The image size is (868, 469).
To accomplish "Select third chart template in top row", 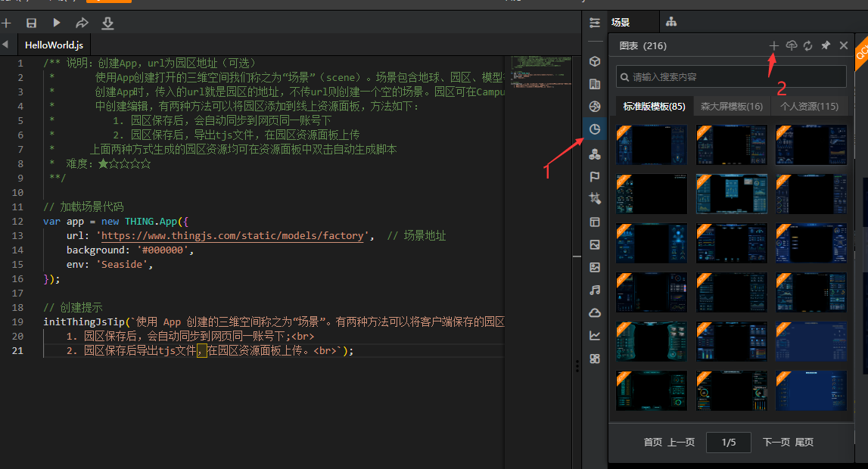I will point(811,144).
